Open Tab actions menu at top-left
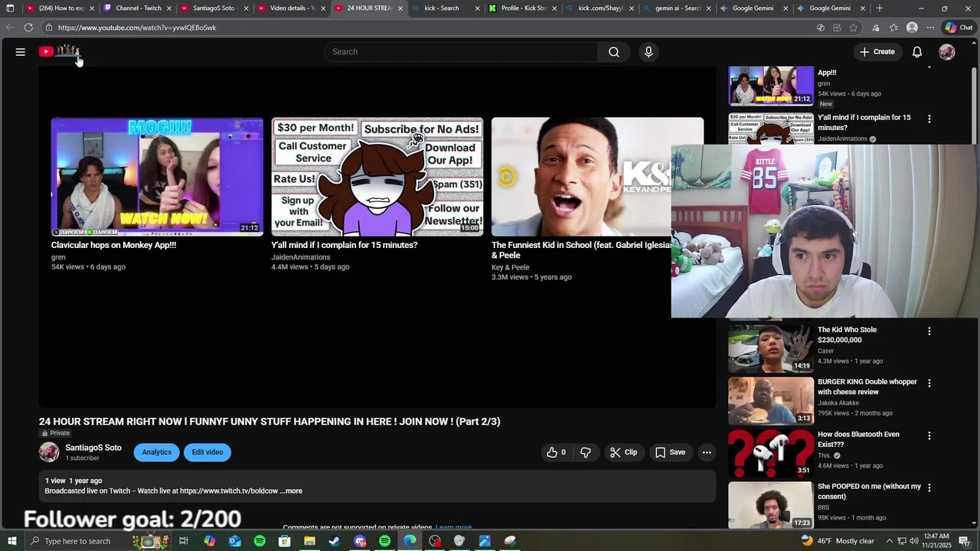The height and width of the screenshot is (551, 980). click(x=10, y=8)
